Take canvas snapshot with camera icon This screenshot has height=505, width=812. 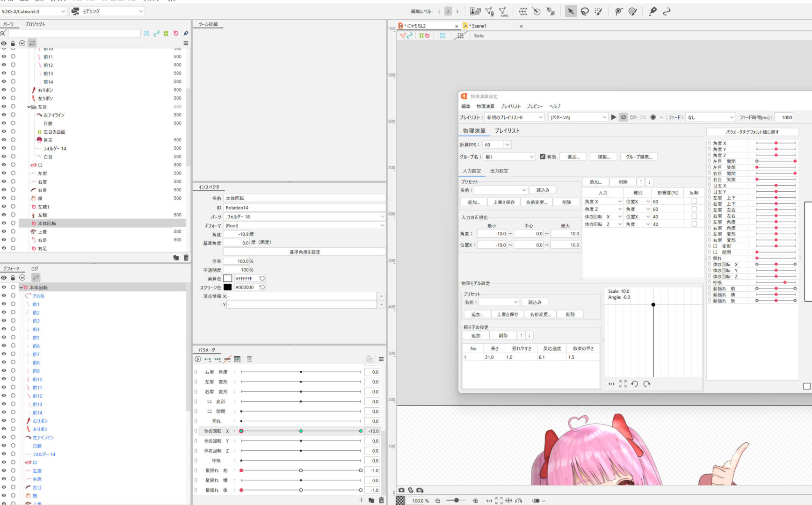tap(401, 490)
